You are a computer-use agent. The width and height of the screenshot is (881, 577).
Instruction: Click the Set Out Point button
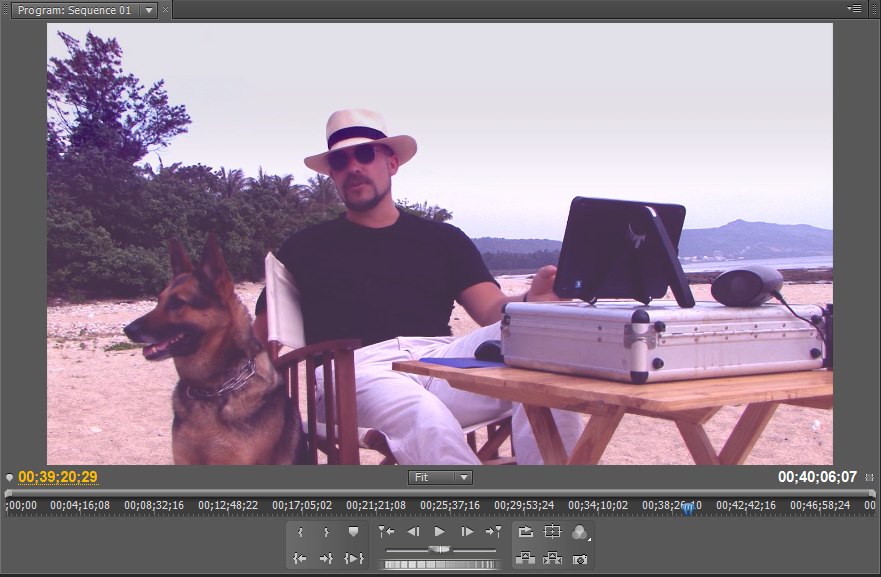pos(326,532)
